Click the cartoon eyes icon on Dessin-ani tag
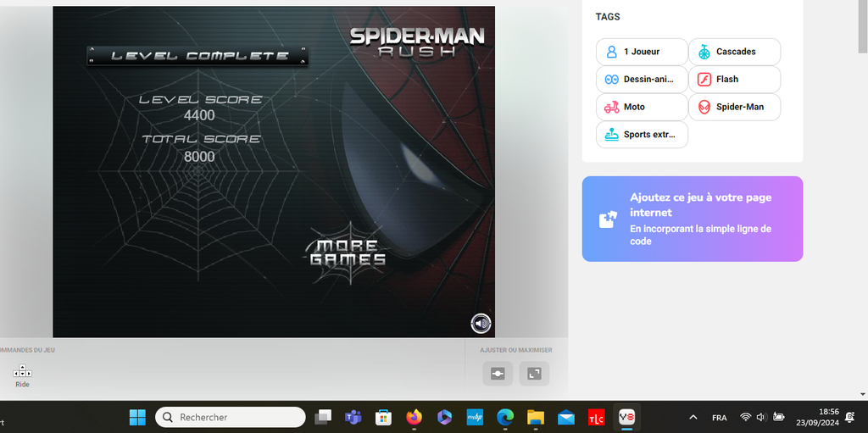The height and width of the screenshot is (433, 868). [612, 79]
